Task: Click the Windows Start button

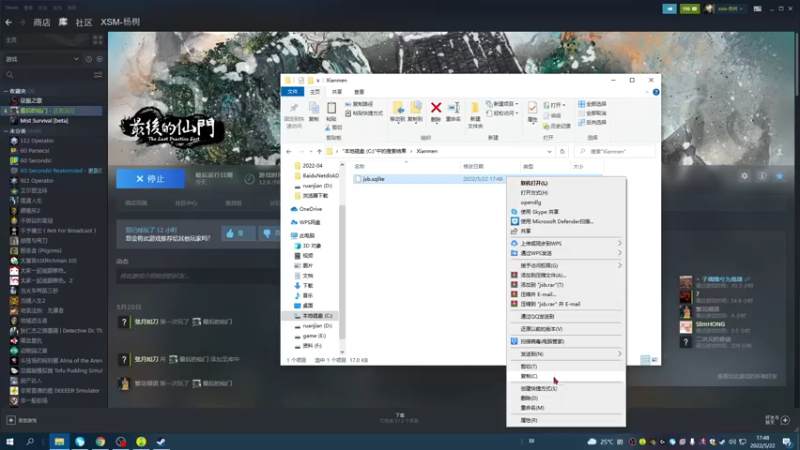Action: pyautogui.click(x=10, y=441)
